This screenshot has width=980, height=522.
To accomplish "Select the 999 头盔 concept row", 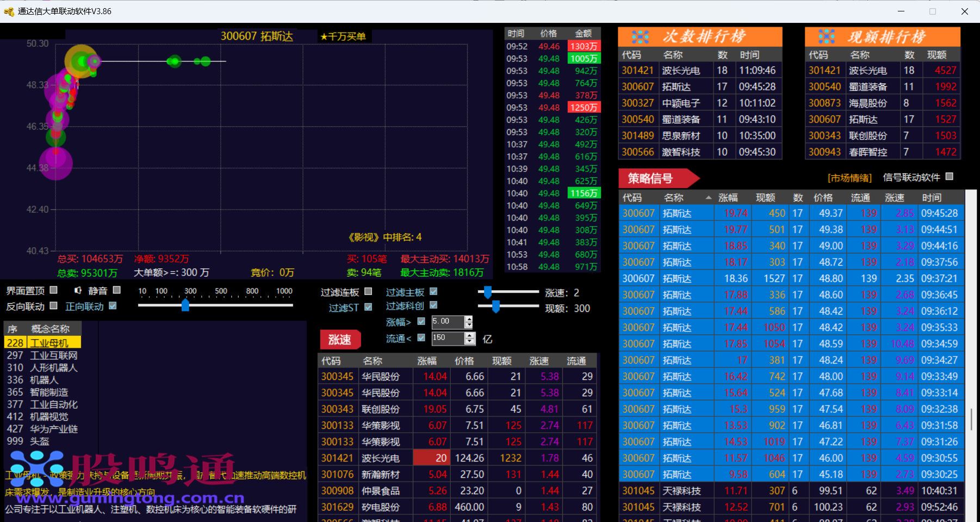I will pyautogui.click(x=42, y=441).
